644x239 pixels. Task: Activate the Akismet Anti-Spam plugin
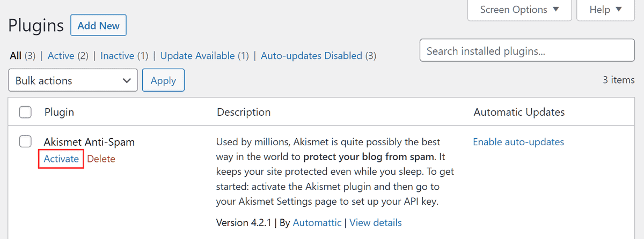[61, 159]
